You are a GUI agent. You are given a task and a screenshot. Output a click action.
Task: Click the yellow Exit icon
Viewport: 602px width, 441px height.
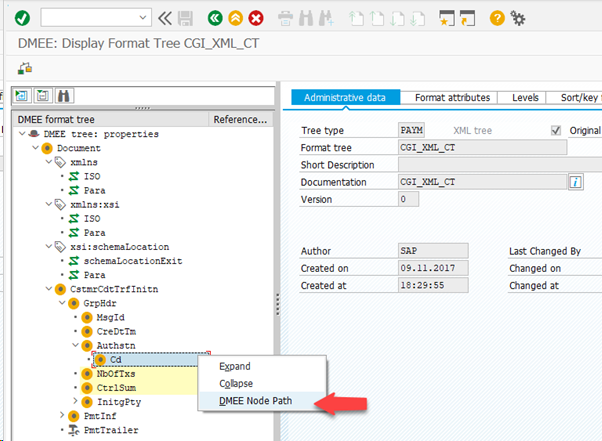click(235, 18)
